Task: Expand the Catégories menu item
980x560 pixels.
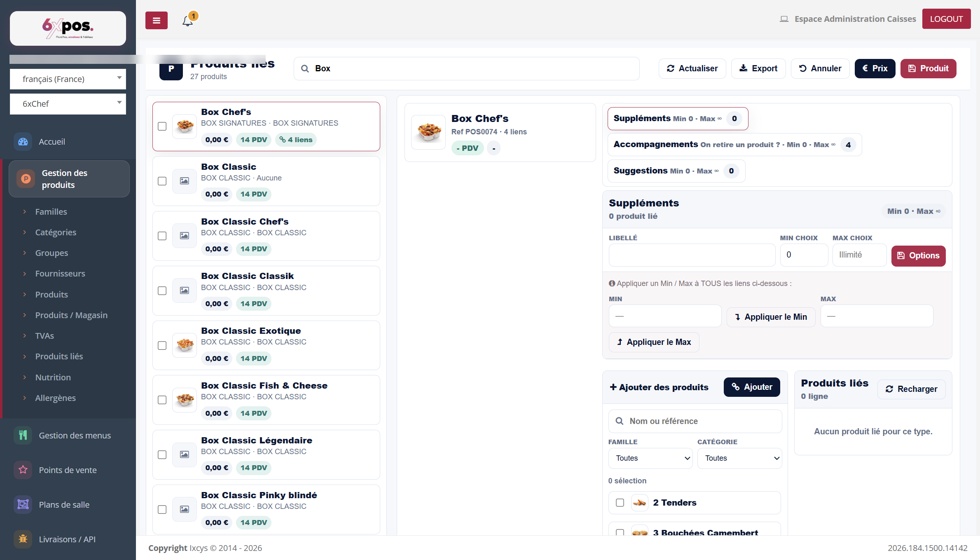Action: tap(56, 232)
